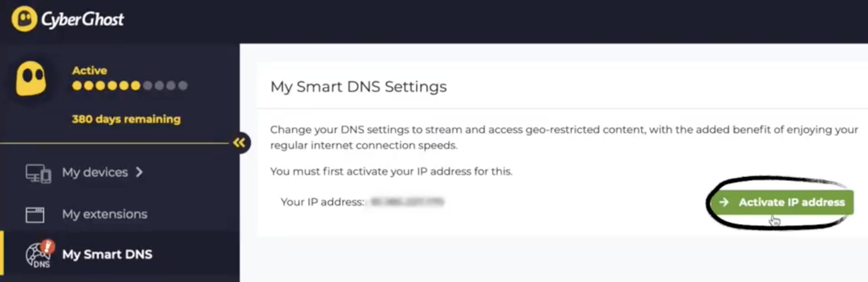
Task: Open the My devices menu item
Action: click(95, 173)
